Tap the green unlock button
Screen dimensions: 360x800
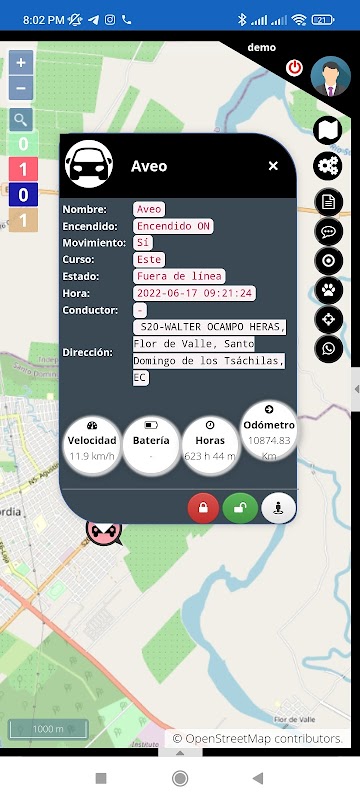click(x=240, y=508)
